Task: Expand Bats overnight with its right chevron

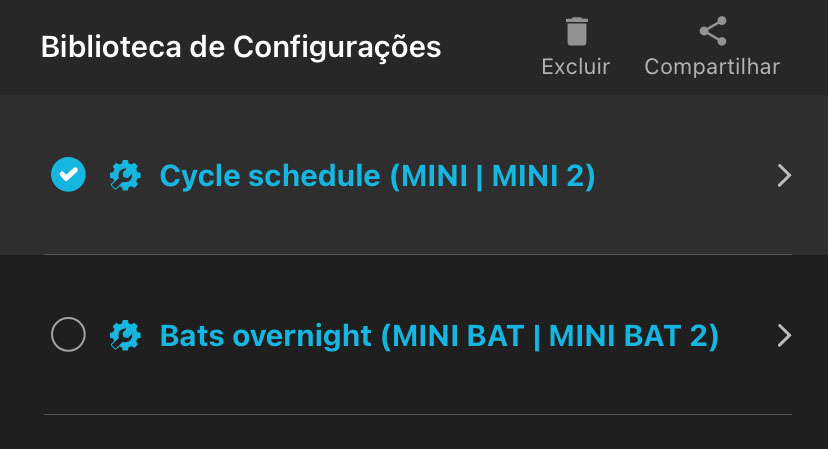Action: click(x=784, y=335)
